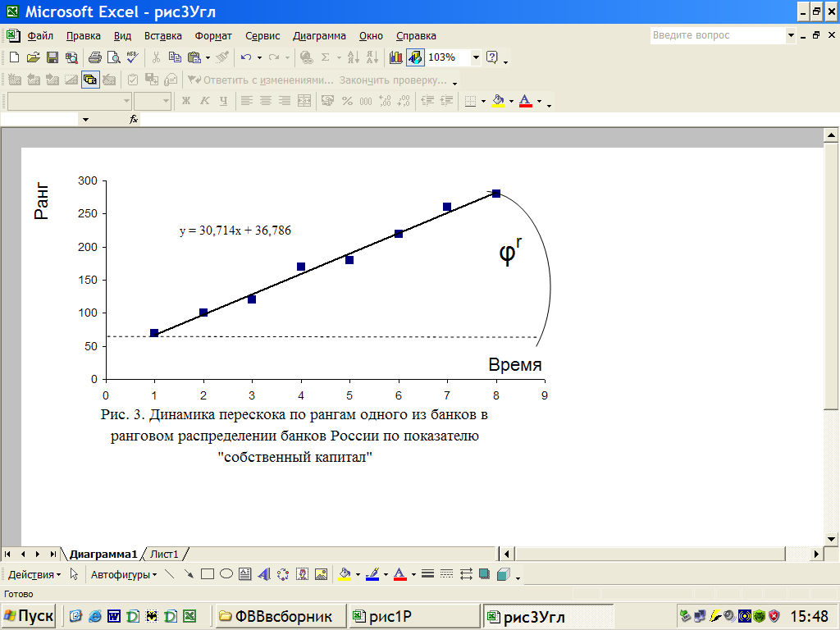Expand the undo history arrow
This screenshot has width=840, height=630.
click(259, 58)
